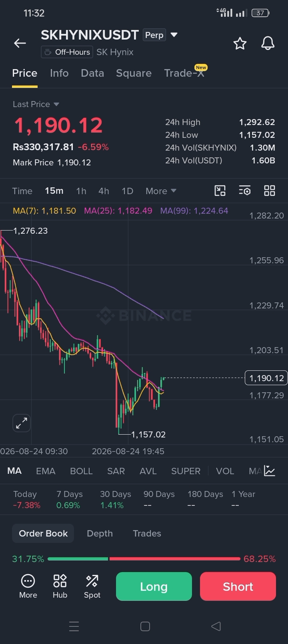The width and height of the screenshot is (288, 644).
Task: Select the Trades tab
Action: pyautogui.click(x=147, y=533)
